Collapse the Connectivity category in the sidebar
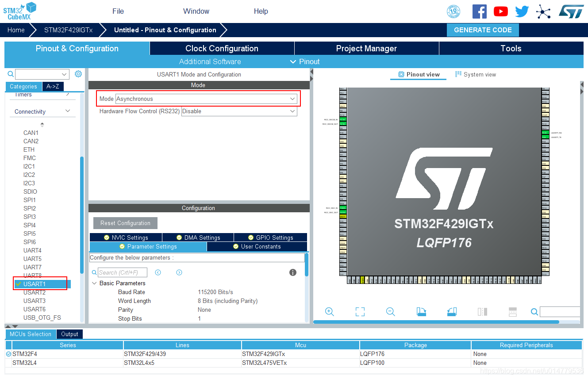This screenshot has height=379, width=588. pyautogui.click(x=68, y=111)
